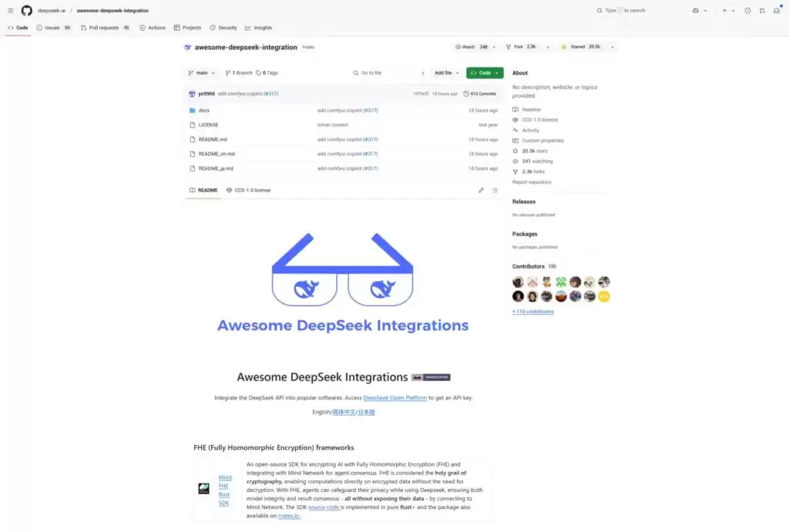This screenshot has width=789, height=532.
Task: Open the DeepSeek Open Platform link
Action: (x=395, y=398)
